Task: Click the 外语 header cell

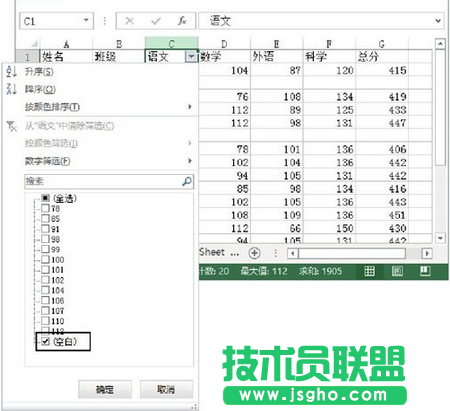Action: pos(276,57)
